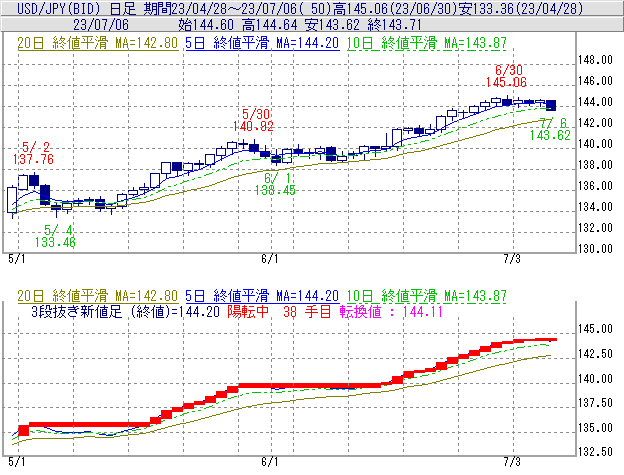Click the 転換値：144.11 text
Viewport: 624px width, 475px height.
(391, 311)
